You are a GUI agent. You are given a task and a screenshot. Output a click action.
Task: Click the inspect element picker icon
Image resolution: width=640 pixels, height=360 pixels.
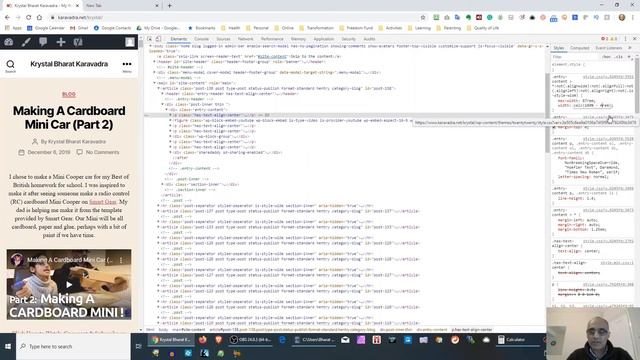click(x=150, y=39)
